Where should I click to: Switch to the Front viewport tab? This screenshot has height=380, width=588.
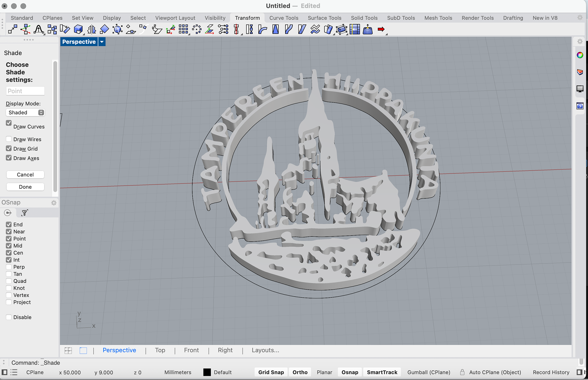tap(191, 350)
